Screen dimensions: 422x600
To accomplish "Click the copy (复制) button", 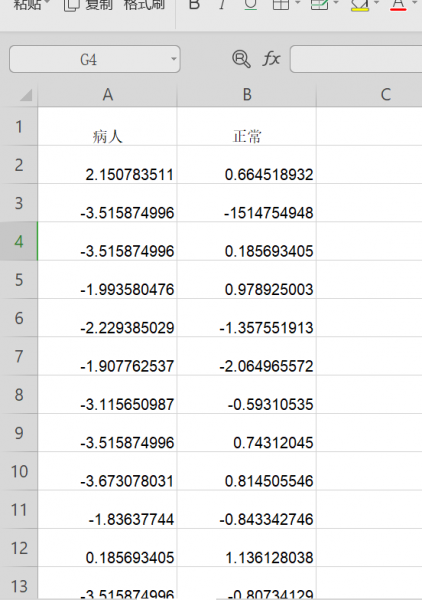I will (x=88, y=5).
